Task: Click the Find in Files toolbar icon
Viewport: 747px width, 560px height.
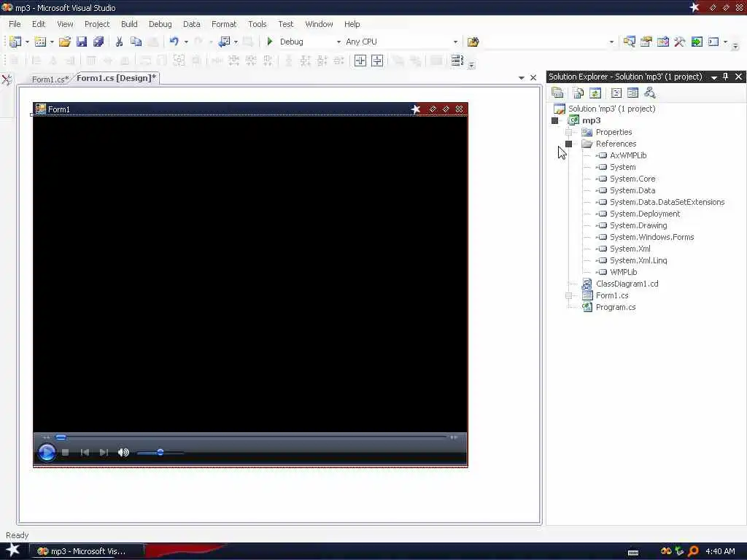Action: 473,42
